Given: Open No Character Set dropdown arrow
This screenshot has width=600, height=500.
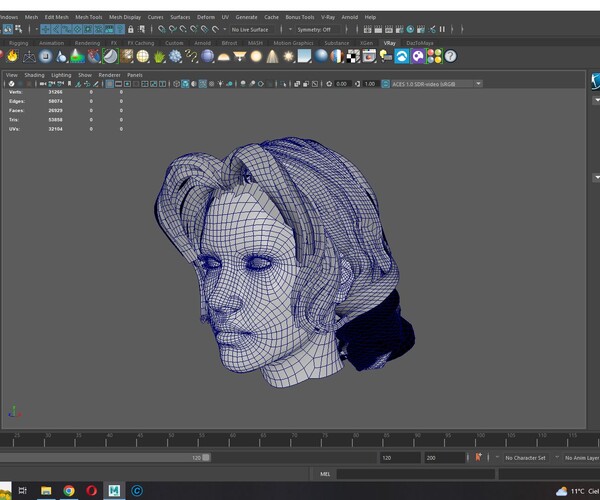Looking at the screenshot, I should tap(497, 458).
